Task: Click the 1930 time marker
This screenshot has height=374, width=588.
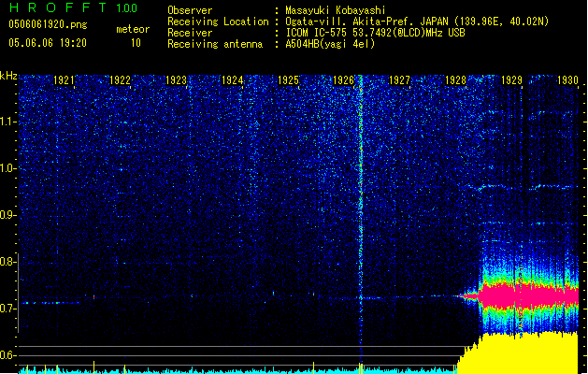Action: 567,79
